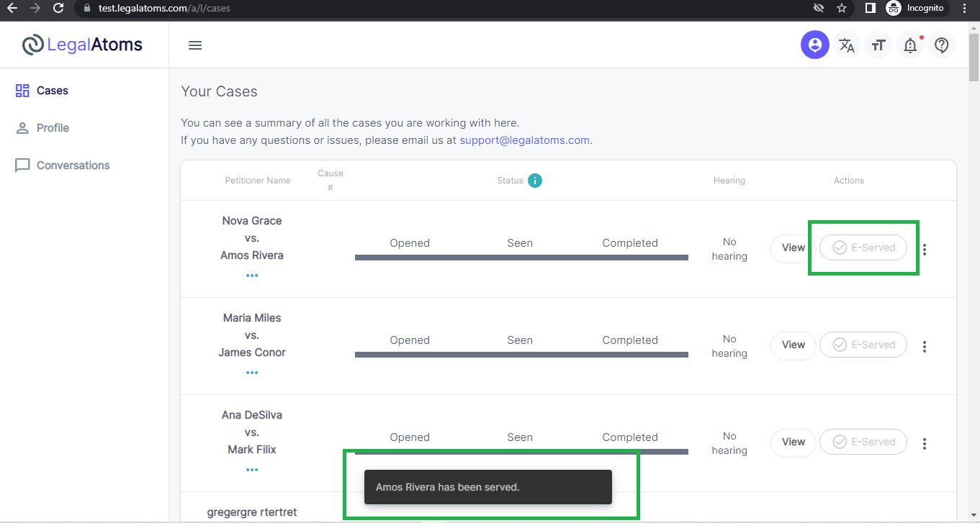The height and width of the screenshot is (523, 980).
Task: Click the Incognito profile indicator
Action: click(x=917, y=9)
